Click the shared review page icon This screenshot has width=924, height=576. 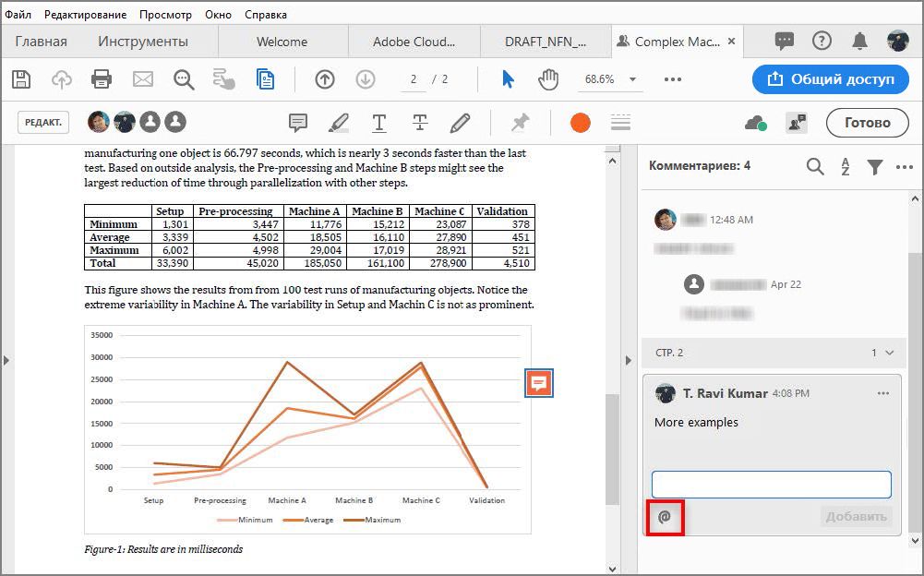coord(265,79)
